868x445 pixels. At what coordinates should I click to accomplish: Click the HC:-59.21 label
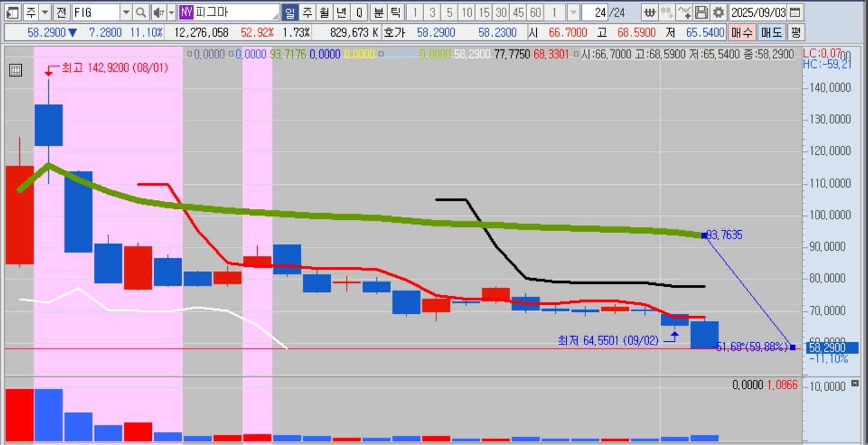(827, 64)
